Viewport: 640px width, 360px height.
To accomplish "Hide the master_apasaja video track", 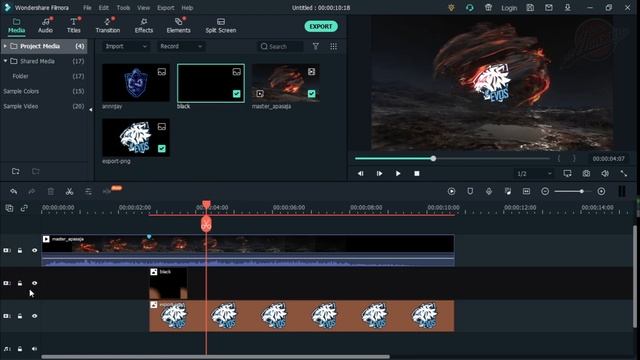I will [34, 251].
